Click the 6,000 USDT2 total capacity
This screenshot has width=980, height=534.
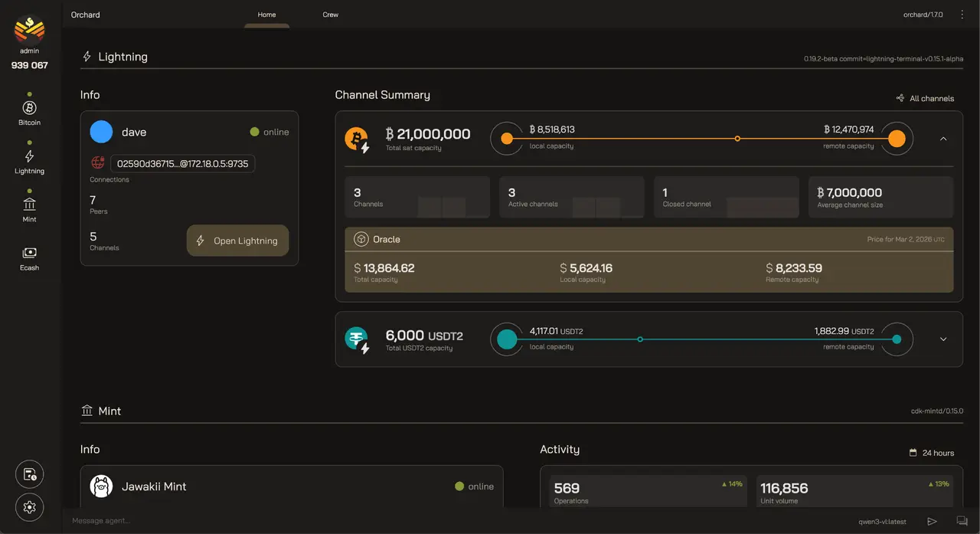coord(424,336)
